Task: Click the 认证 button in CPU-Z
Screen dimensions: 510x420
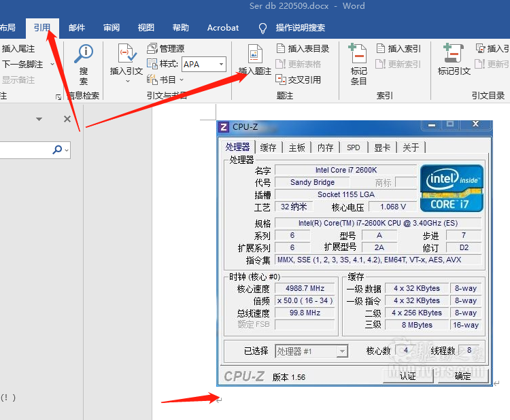Action: point(408,376)
